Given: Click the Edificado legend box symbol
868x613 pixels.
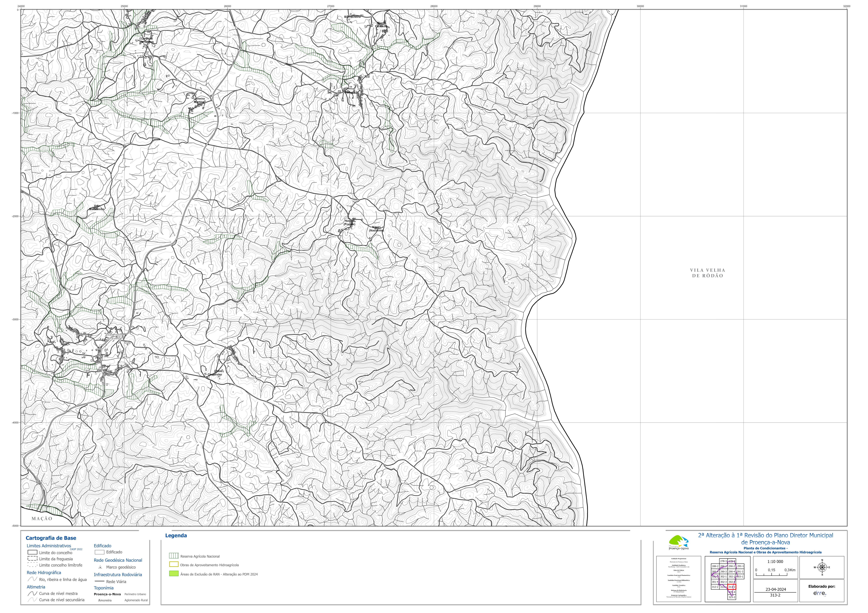Looking at the screenshot, I should 99,552.
